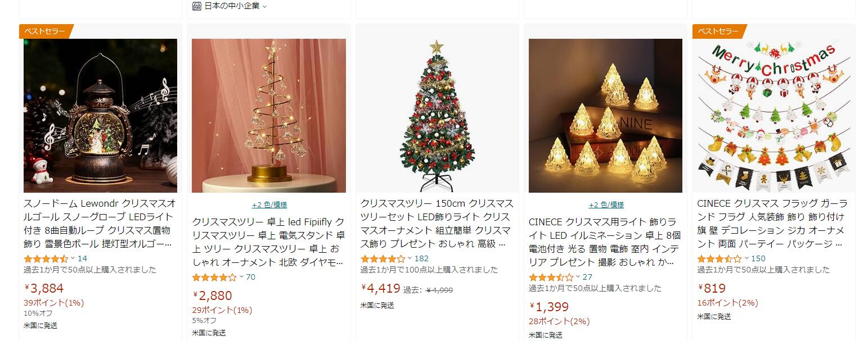Click star rating of CINECE flag garland
This screenshot has width=868, height=341.
click(x=719, y=258)
